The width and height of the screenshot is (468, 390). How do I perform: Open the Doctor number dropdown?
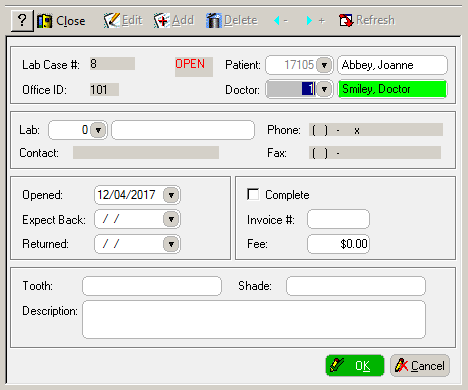pyautogui.click(x=324, y=89)
